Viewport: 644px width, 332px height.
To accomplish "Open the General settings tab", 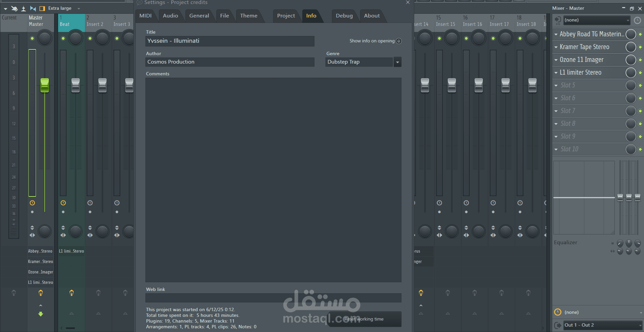I will click(x=199, y=16).
